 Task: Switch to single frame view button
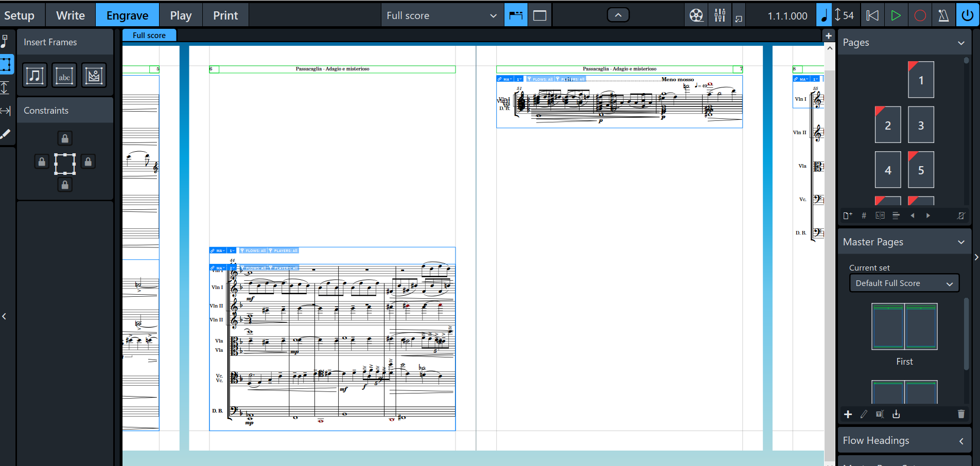point(540,15)
